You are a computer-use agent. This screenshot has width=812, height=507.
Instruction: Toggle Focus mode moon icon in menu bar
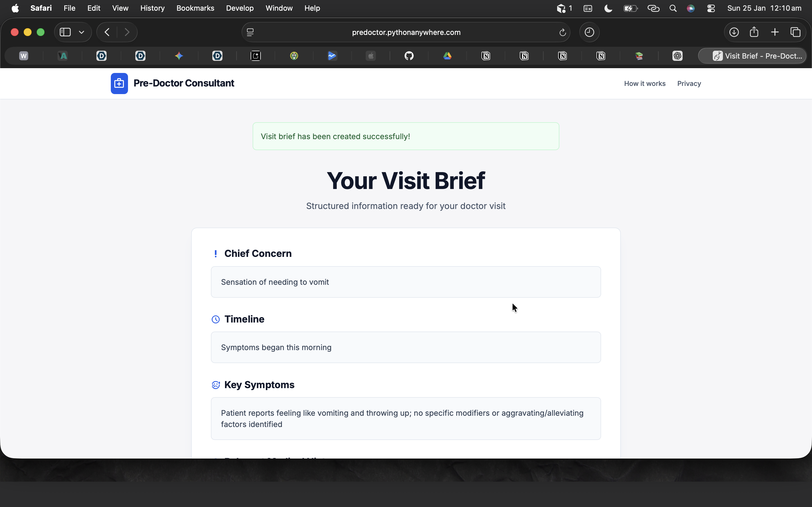click(608, 8)
